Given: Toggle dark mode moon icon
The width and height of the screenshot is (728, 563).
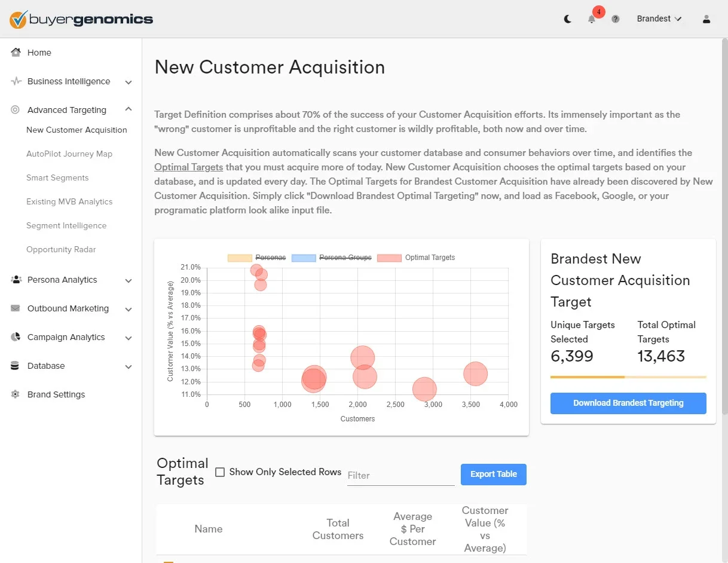Looking at the screenshot, I should coord(568,19).
